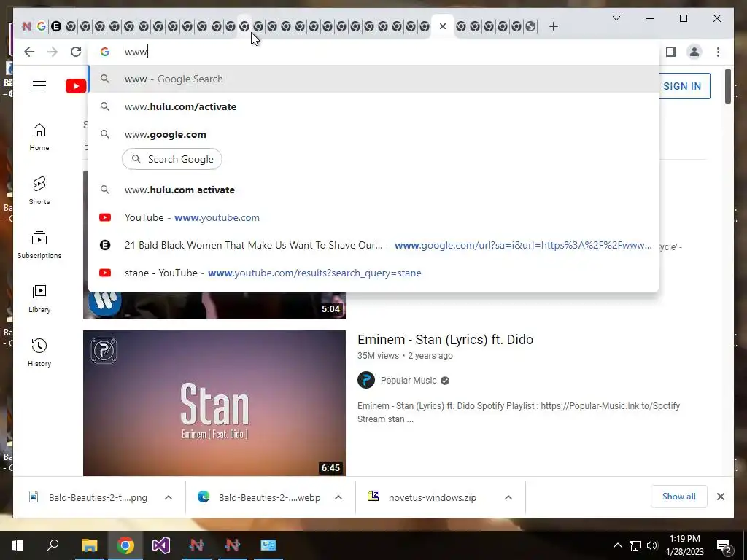Switch to the black E favicon tab
The height and width of the screenshot is (560, 747).
[x=55, y=26]
